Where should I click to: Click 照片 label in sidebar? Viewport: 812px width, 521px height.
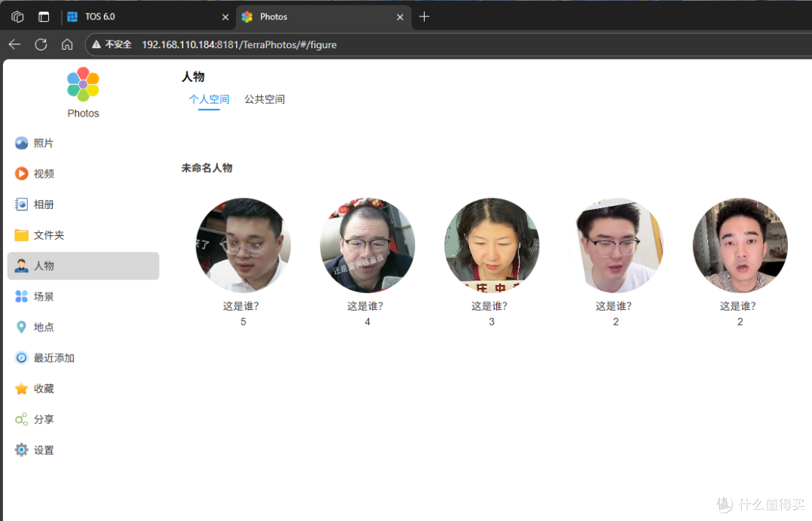tap(44, 143)
